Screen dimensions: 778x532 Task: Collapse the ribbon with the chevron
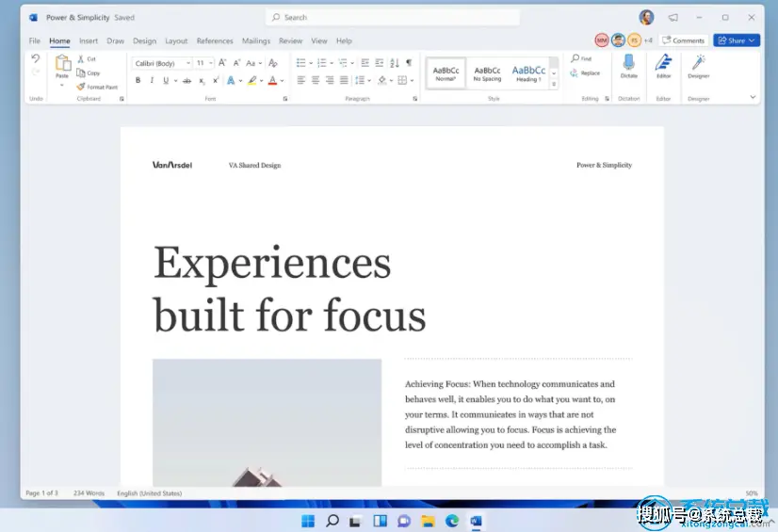(753, 97)
